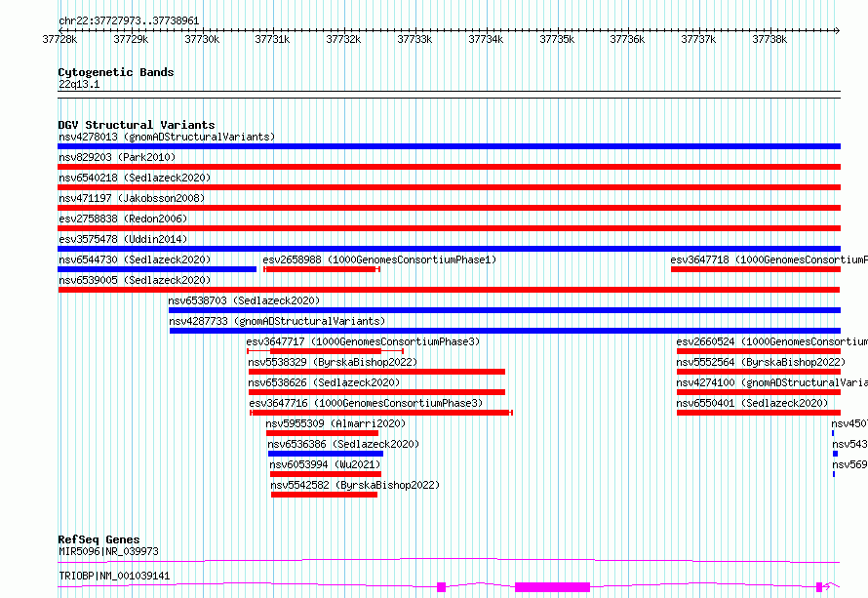Click esv2660524 variant label
The image size is (868, 598).
tap(771, 341)
